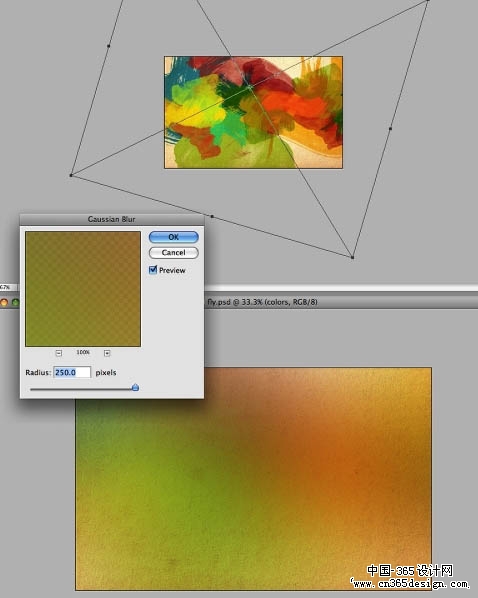Select the bottom corner transform handle
478x598 pixels.
click(352, 257)
